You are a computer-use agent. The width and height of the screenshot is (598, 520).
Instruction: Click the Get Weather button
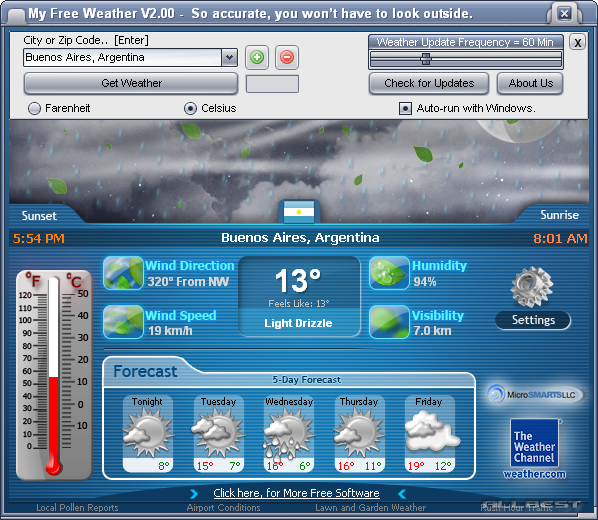pyautogui.click(x=131, y=83)
